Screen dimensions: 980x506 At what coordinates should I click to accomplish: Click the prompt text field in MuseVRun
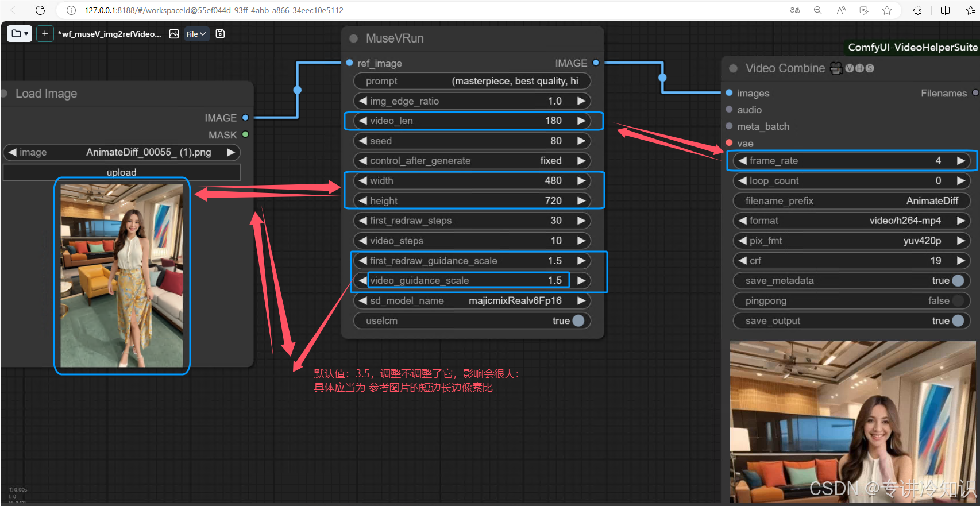tap(472, 81)
